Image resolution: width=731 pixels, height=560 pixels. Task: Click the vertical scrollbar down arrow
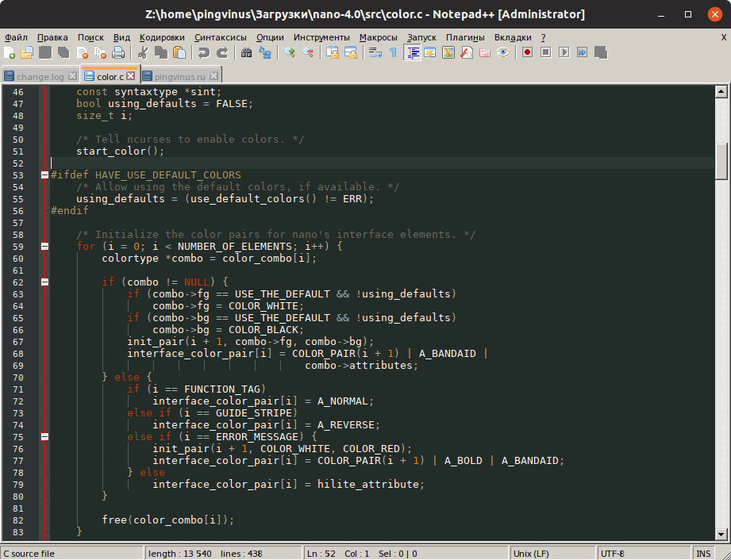pyautogui.click(x=721, y=535)
